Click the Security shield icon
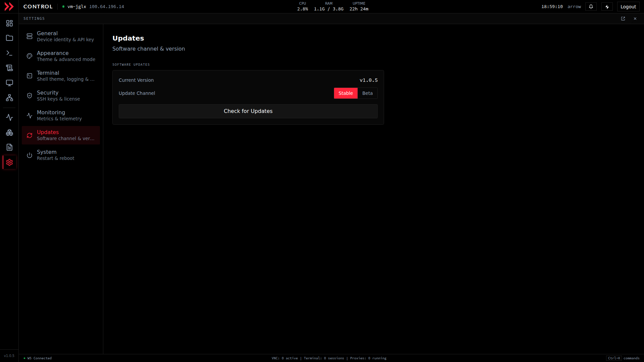644x362 pixels. click(x=30, y=96)
